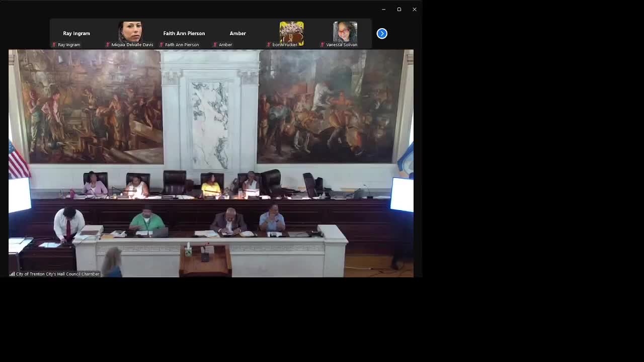Click Faith Ann Pierson's muted mic icon
The width and height of the screenshot is (644, 362).
coord(162,45)
